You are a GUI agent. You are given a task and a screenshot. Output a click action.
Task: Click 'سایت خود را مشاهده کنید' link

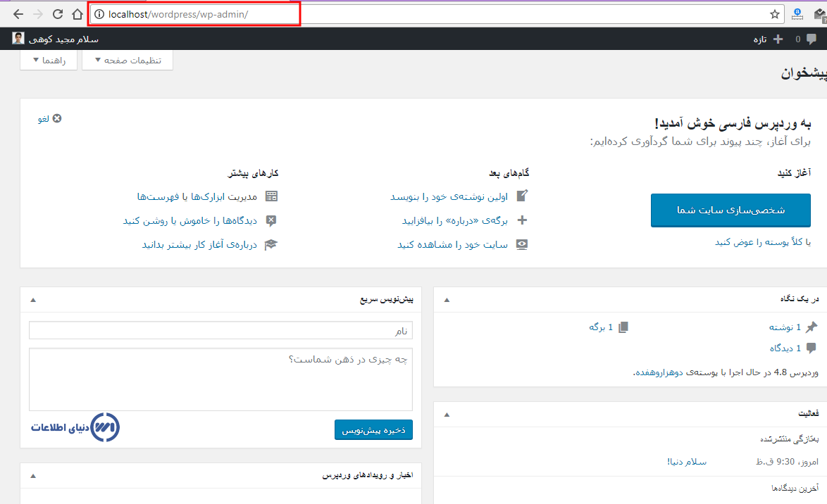coord(452,244)
